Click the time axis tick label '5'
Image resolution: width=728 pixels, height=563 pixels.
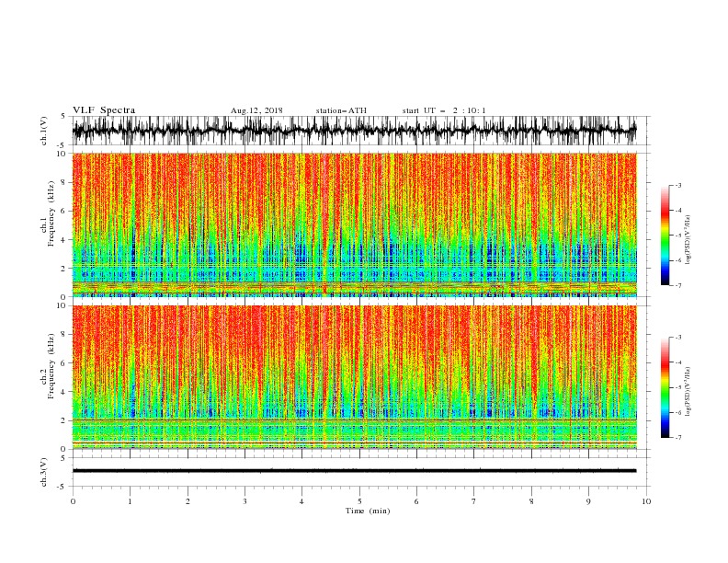(x=359, y=501)
